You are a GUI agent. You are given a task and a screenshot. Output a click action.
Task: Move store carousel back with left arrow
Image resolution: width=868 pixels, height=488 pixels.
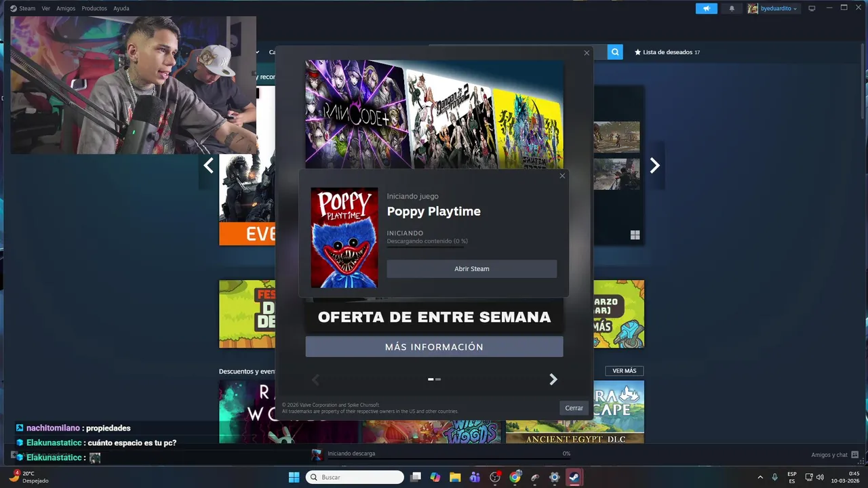coord(209,165)
